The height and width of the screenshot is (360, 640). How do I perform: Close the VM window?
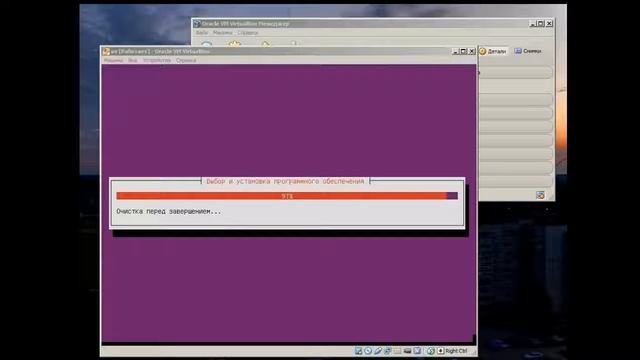coord(472,51)
